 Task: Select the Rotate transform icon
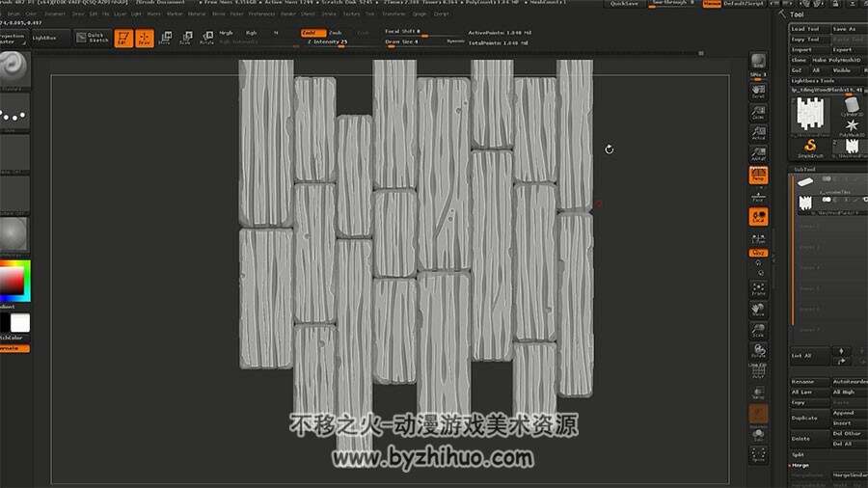click(x=206, y=38)
